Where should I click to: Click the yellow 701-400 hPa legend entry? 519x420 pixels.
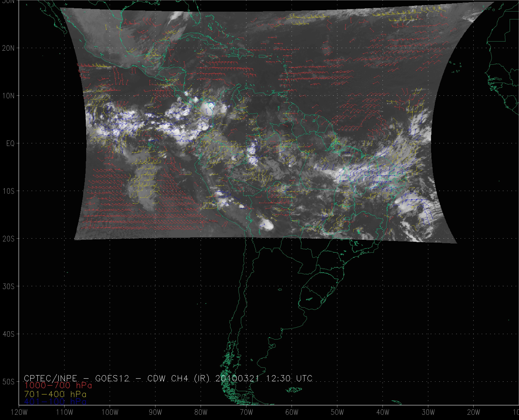(55, 394)
